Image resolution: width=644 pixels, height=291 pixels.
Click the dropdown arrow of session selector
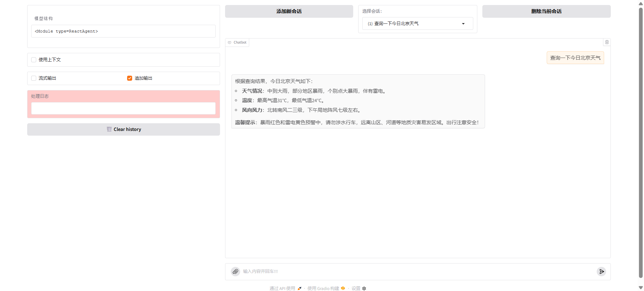(463, 24)
